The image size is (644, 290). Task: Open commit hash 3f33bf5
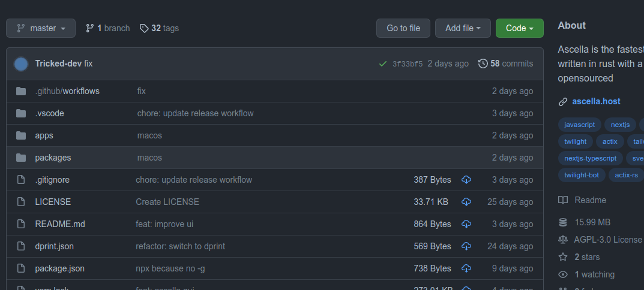pyautogui.click(x=408, y=64)
